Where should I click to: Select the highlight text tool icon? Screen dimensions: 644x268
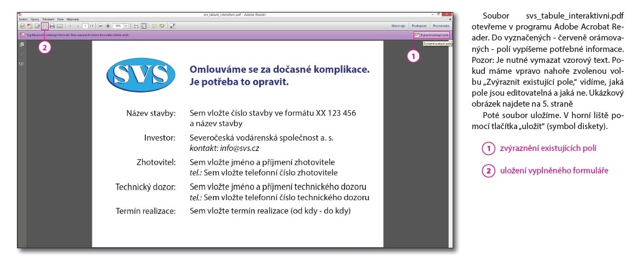162,26
